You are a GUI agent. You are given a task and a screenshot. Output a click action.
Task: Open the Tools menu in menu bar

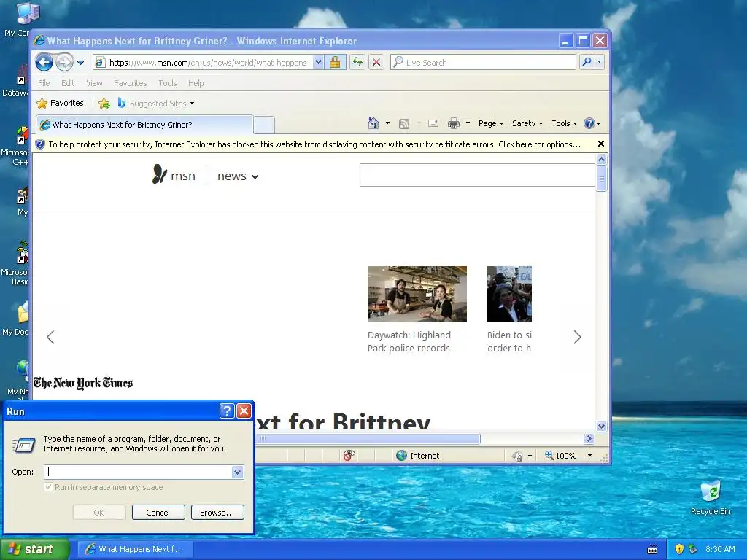point(167,83)
